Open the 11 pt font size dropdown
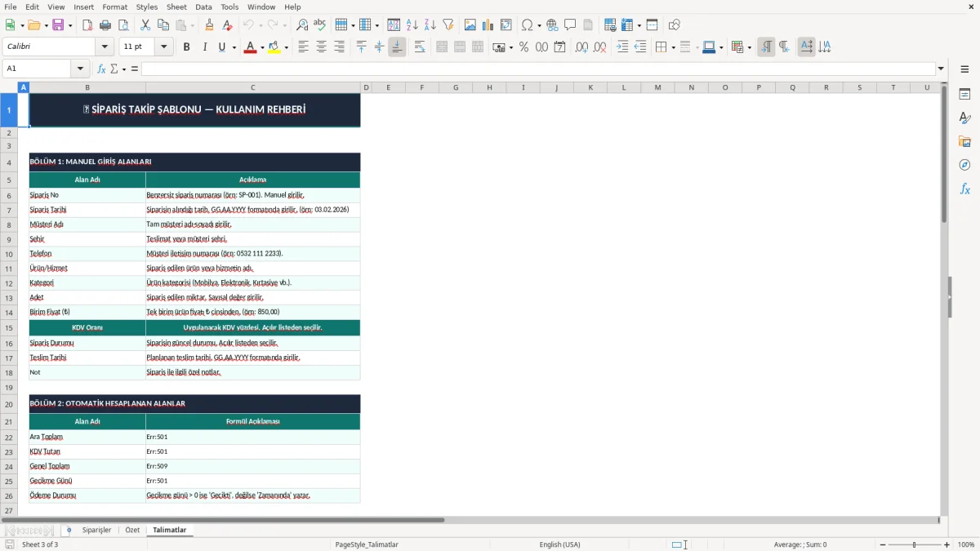This screenshot has height=551, width=980. [163, 47]
